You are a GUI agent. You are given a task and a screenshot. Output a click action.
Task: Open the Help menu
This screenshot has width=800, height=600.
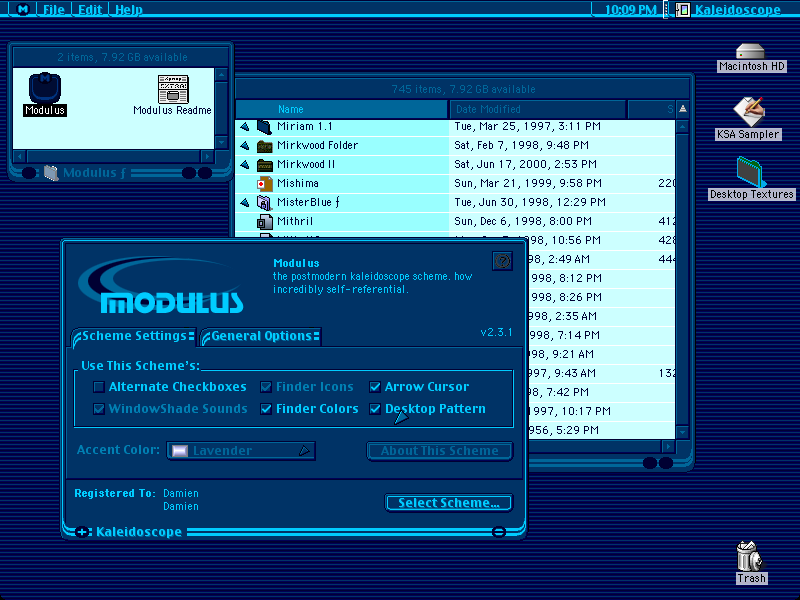click(x=129, y=9)
